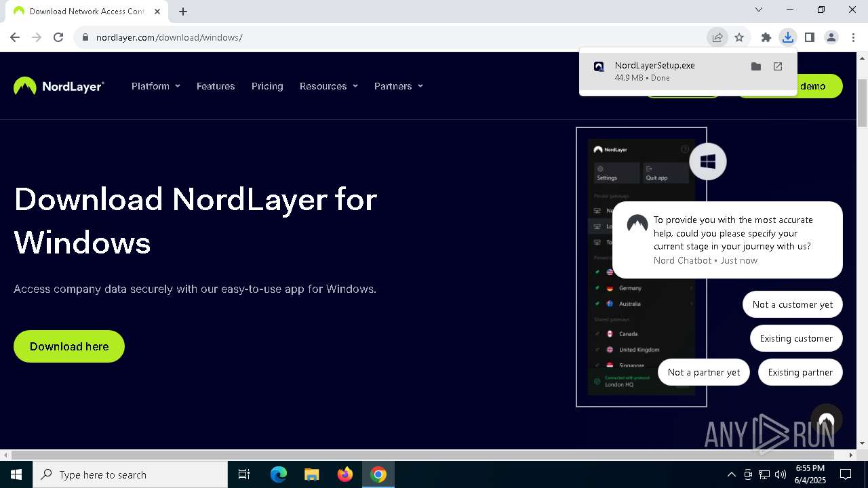
Task: Launch Microsoft Edge from taskbar
Action: pos(279,474)
